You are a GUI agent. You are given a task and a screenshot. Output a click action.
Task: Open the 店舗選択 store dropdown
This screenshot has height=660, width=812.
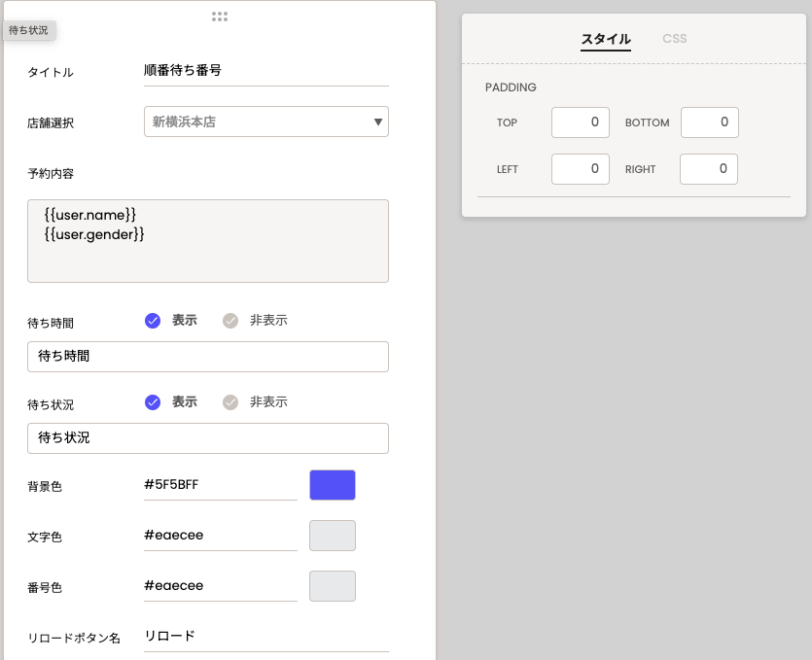point(265,122)
